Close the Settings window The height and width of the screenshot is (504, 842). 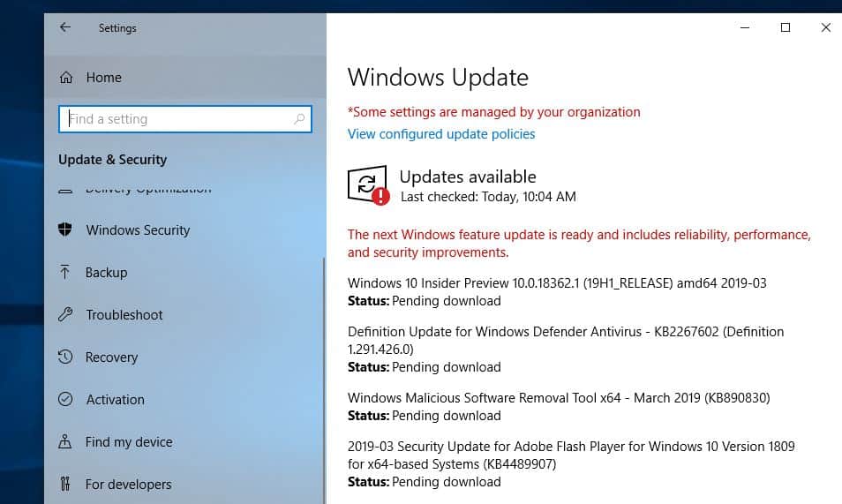(825, 27)
